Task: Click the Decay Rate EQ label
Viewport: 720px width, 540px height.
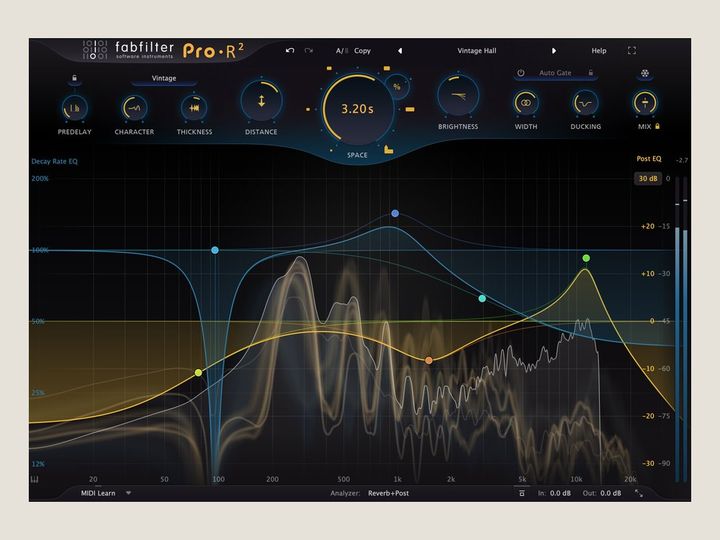Action: coord(55,161)
